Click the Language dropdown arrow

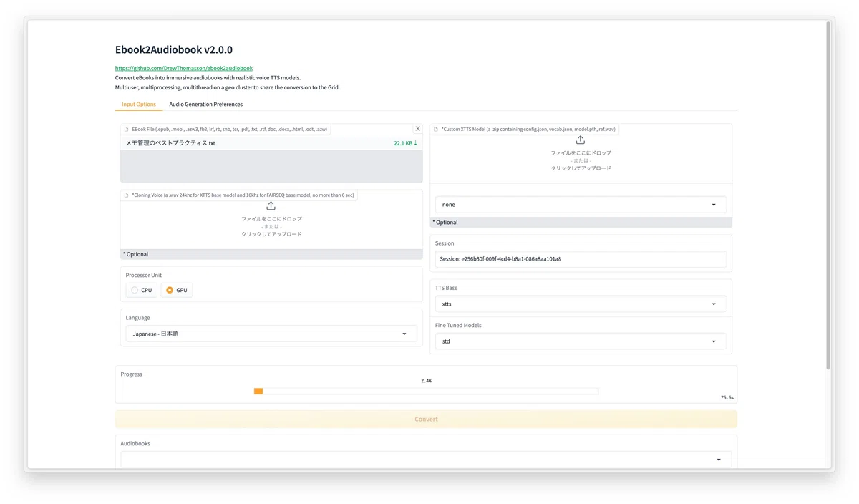point(404,334)
